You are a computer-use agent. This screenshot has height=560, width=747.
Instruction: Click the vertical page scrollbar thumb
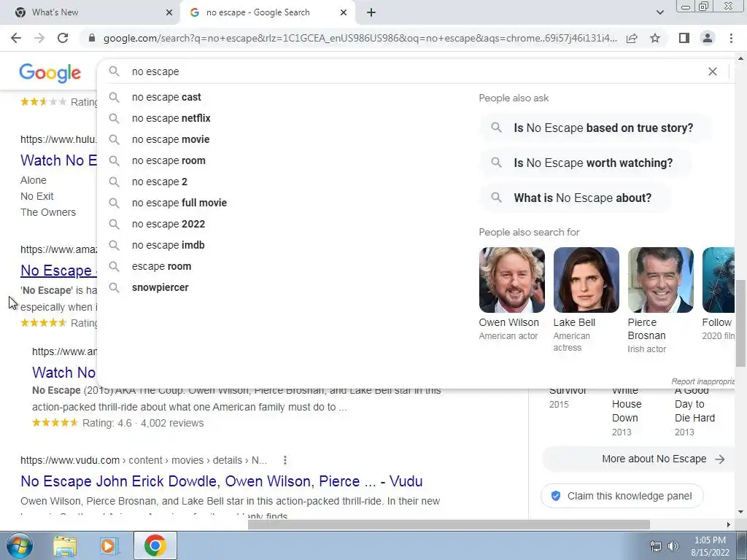point(740,323)
